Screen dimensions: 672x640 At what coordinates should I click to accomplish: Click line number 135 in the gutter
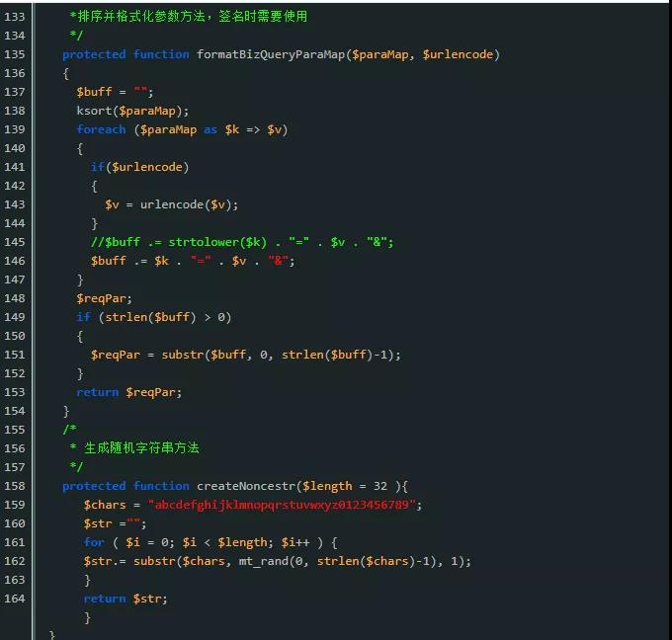pyautogui.click(x=15, y=54)
